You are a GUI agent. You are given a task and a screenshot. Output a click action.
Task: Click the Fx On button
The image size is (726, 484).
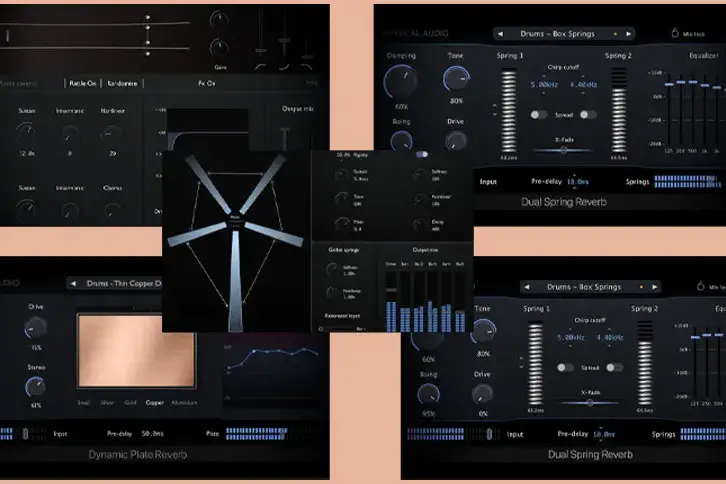pyautogui.click(x=207, y=83)
